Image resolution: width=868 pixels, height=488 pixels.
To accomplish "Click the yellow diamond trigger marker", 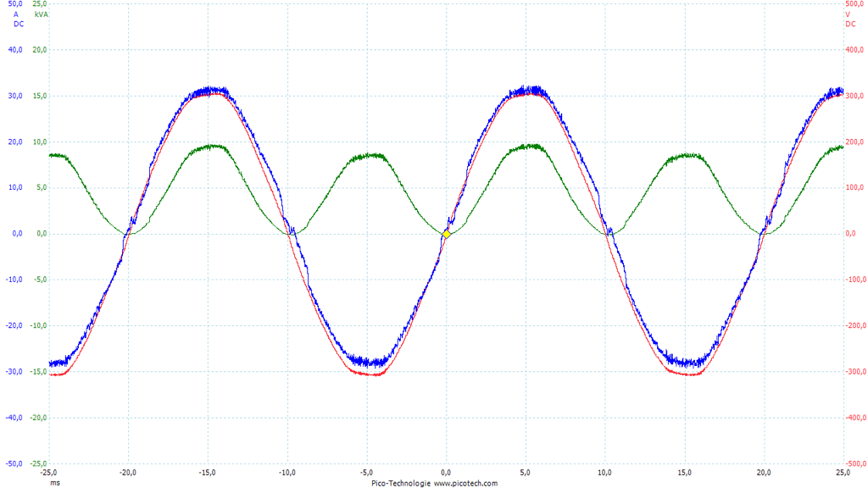I will tap(446, 234).
